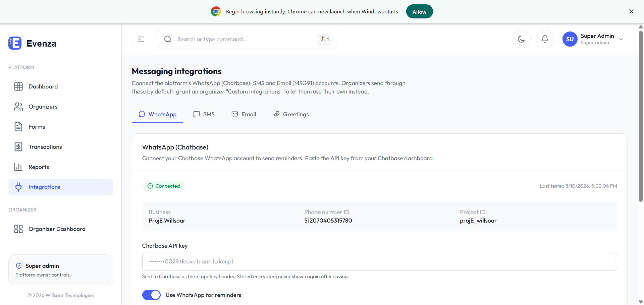This screenshot has width=644, height=305.
Task: Open notifications bell
Action: (545, 39)
